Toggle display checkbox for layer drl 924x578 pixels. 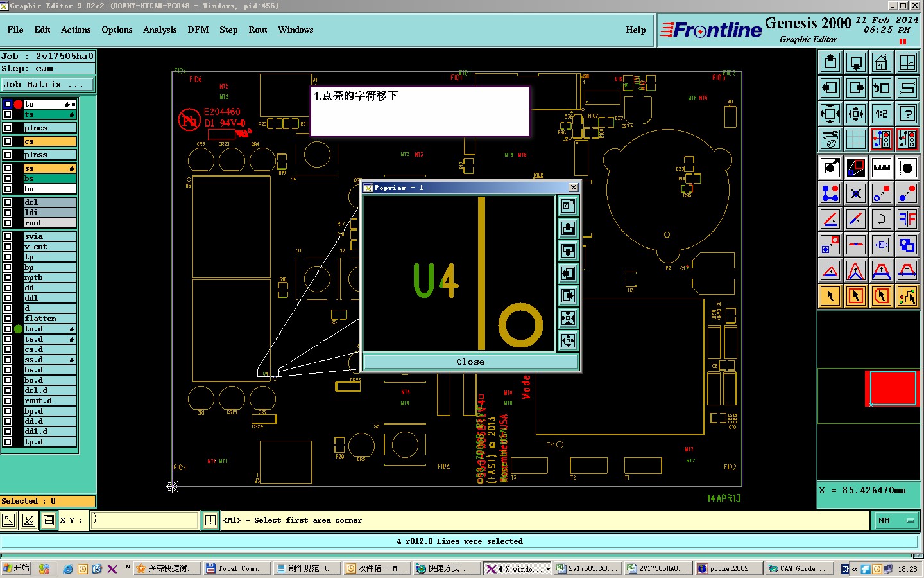point(8,202)
